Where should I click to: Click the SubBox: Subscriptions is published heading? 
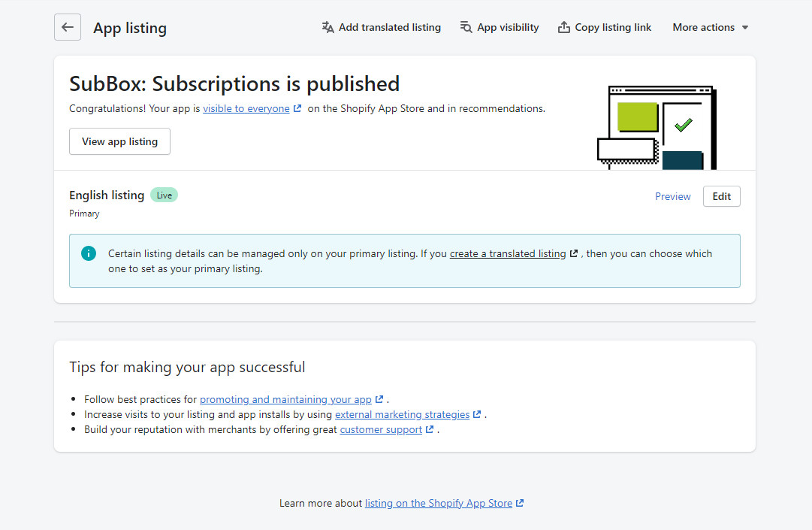coord(234,84)
